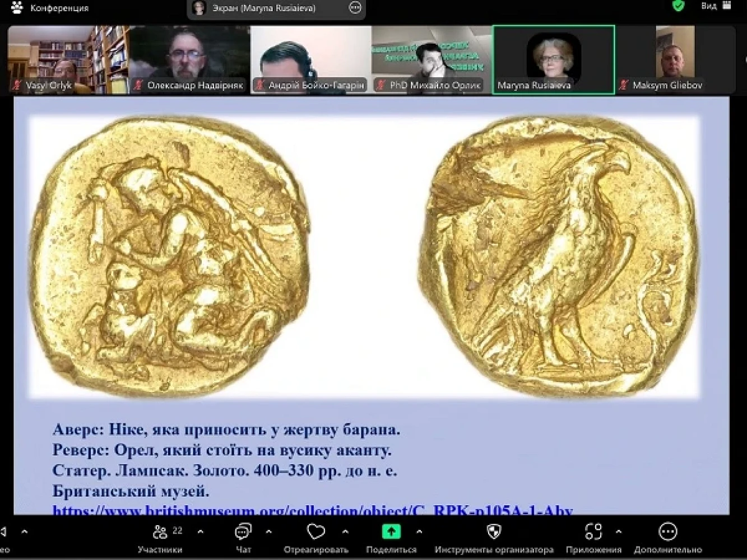The height and width of the screenshot is (560, 747).
Task: Open the Приложения apps icon
Action: coord(593,531)
